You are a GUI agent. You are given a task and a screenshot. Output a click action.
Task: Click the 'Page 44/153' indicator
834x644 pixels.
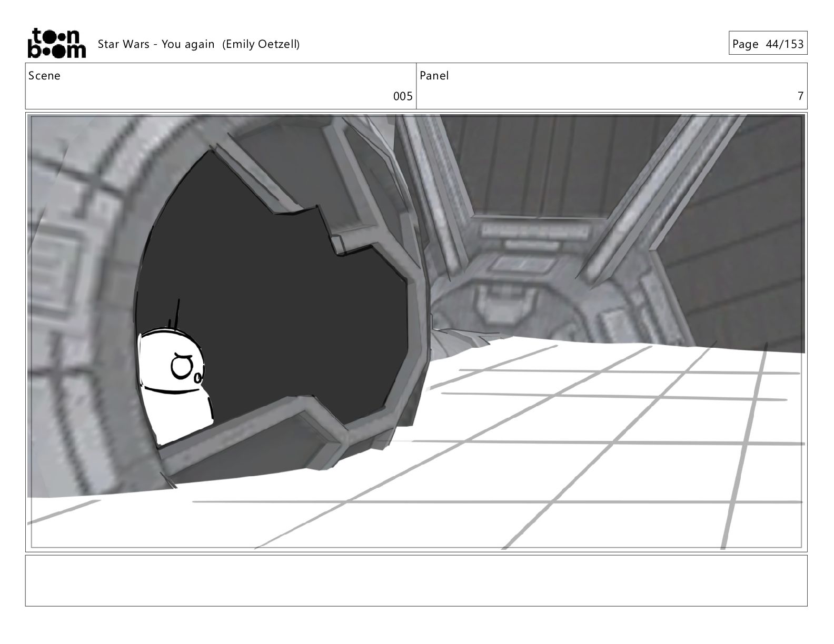(768, 44)
